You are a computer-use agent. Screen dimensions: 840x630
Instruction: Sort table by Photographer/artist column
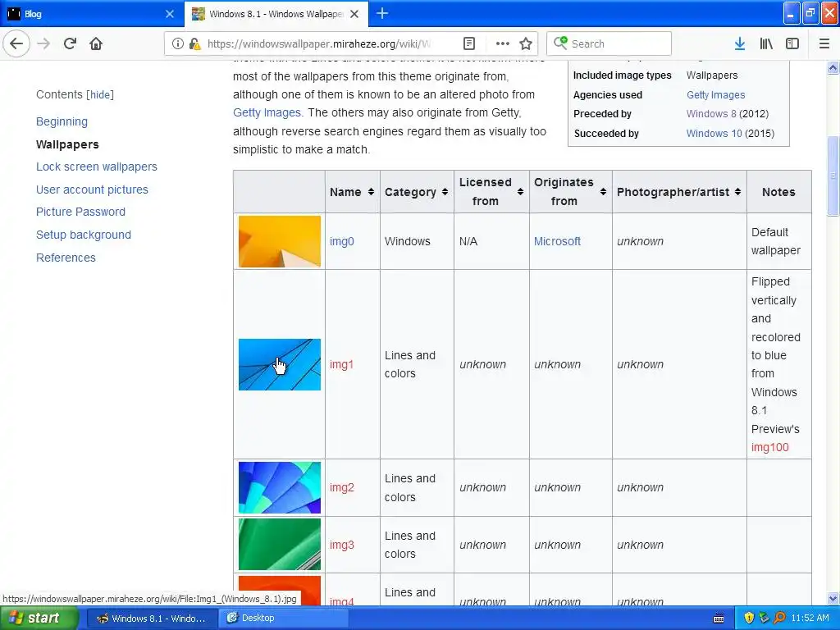pos(678,192)
